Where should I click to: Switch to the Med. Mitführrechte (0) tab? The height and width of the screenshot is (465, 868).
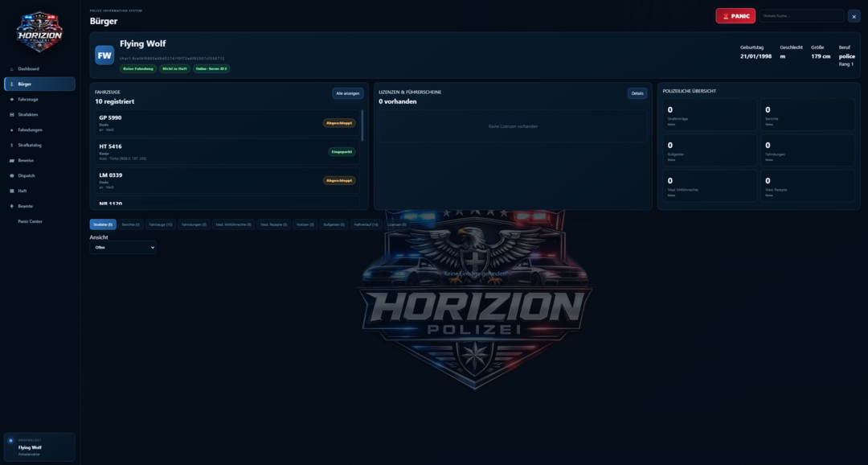tap(233, 224)
